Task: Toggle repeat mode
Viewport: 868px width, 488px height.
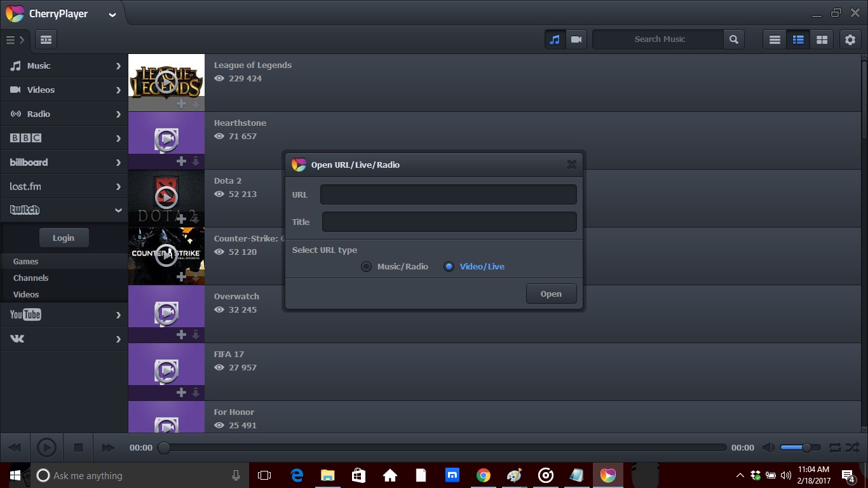Action: [834, 447]
